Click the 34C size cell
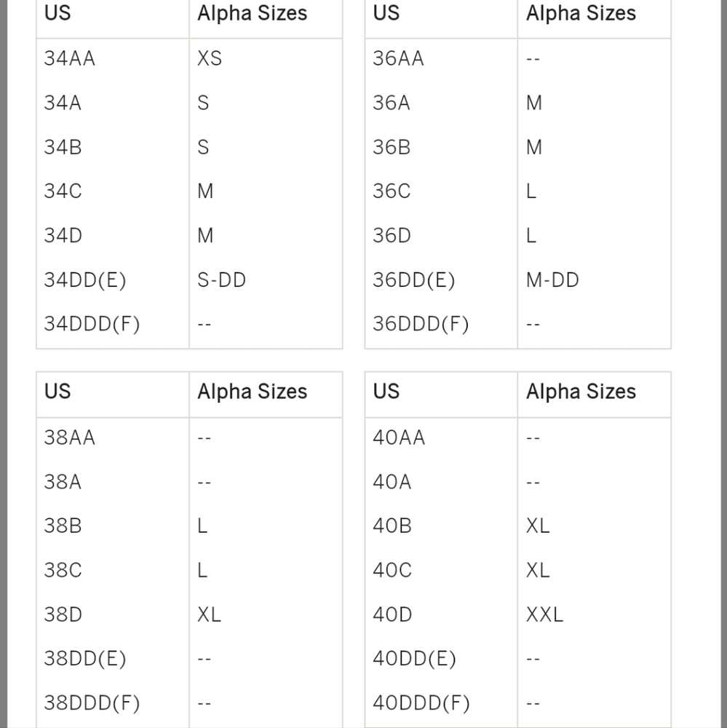 point(63,191)
